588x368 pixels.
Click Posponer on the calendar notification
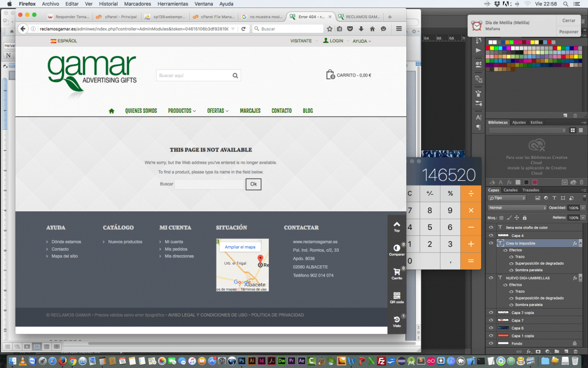click(569, 32)
